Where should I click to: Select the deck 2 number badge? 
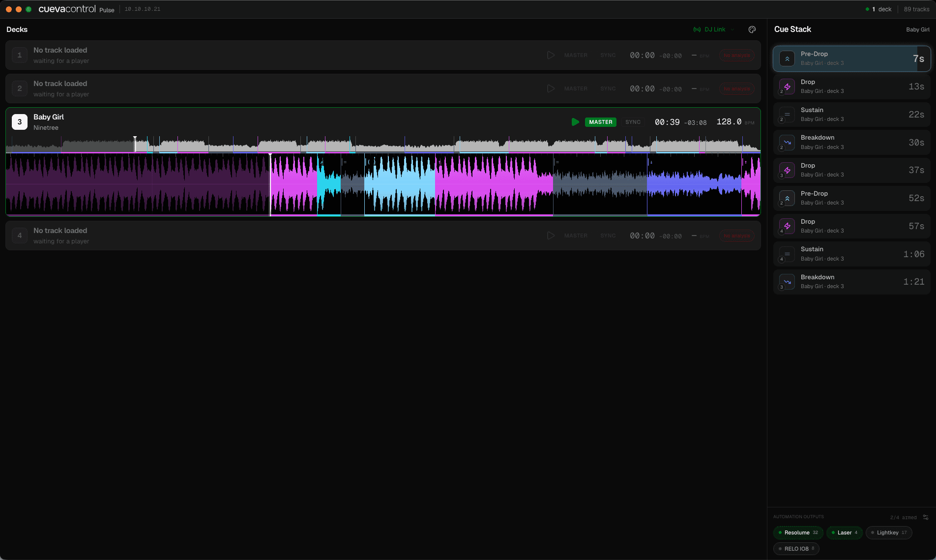[20, 88]
